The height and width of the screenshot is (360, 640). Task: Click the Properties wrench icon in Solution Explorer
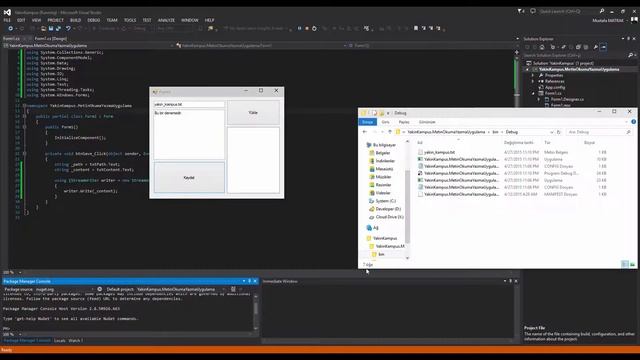[596, 47]
